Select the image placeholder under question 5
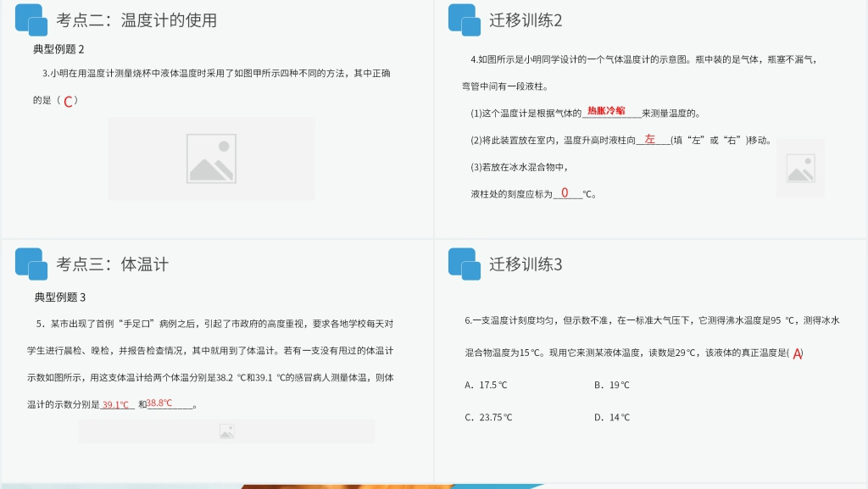Viewport: 868px width, 489px height. 227,431
